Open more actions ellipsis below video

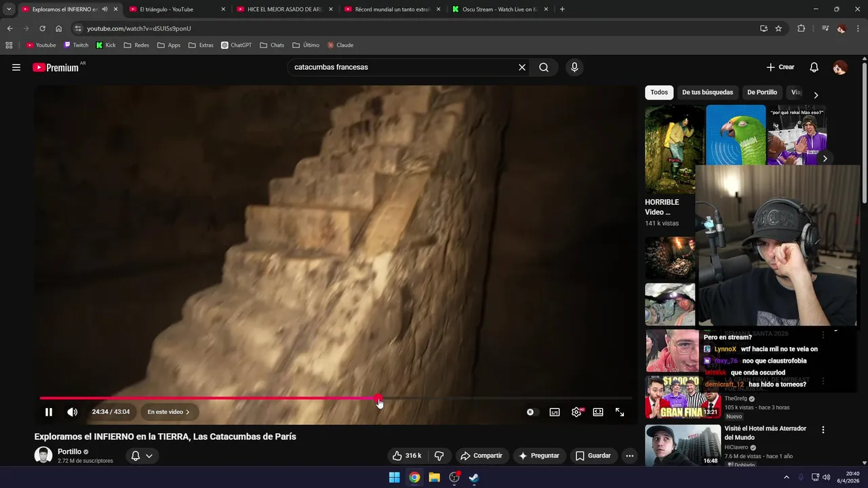point(629,455)
